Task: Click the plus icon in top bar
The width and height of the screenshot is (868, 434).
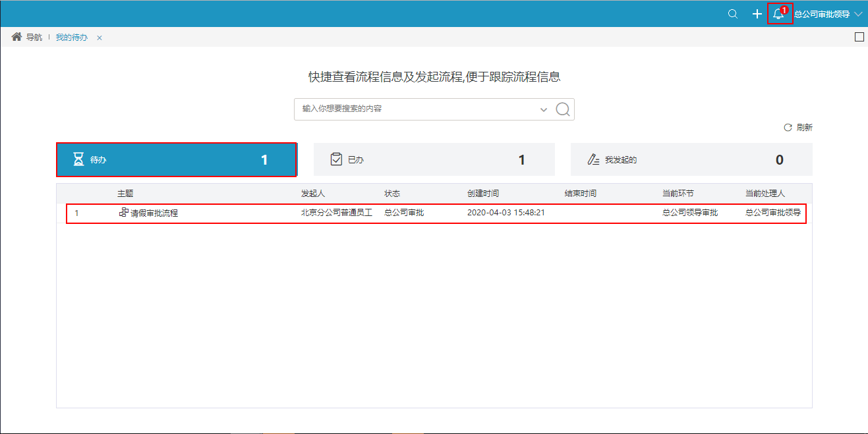Action: 757,14
